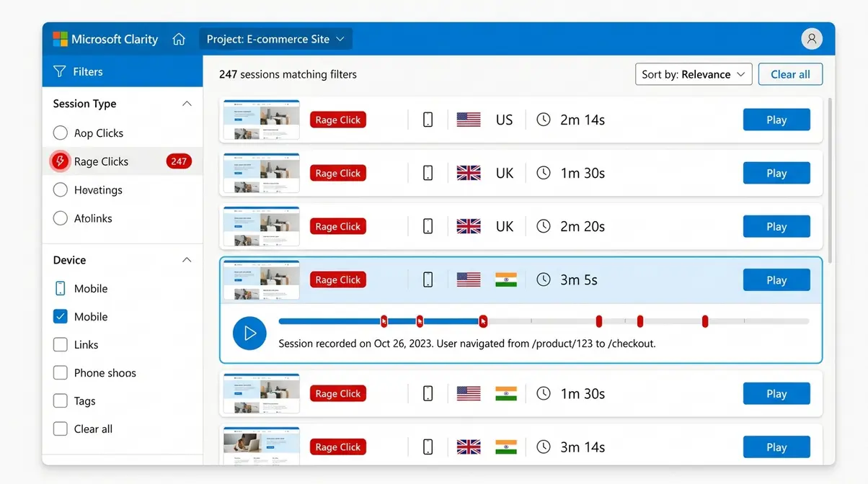Click the Microsoft Clarity logo
868x484 pixels.
[x=60, y=39]
